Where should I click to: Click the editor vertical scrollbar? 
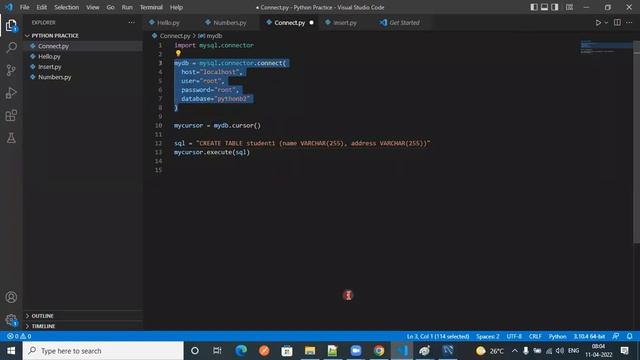click(x=636, y=142)
